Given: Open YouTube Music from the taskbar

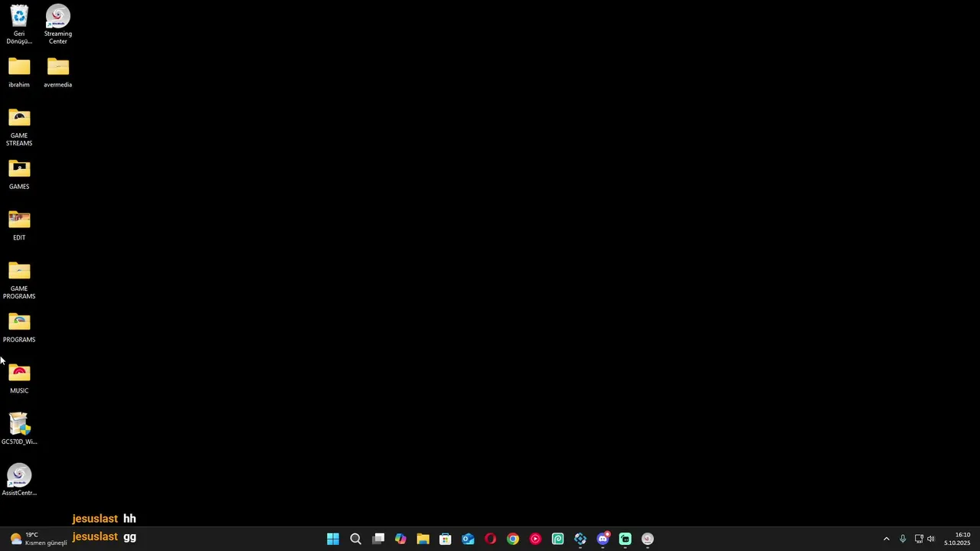Looking at the screenshot, I should click(535, 539).
